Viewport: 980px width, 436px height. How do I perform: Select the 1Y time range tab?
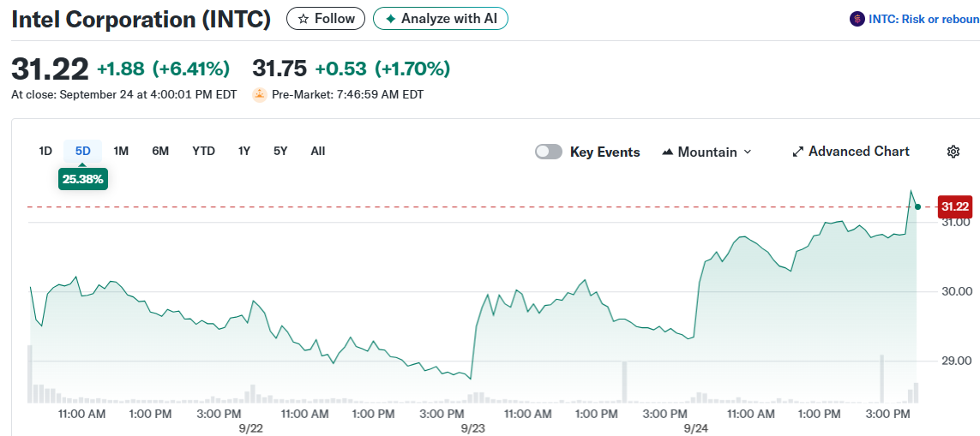(244, 151)
